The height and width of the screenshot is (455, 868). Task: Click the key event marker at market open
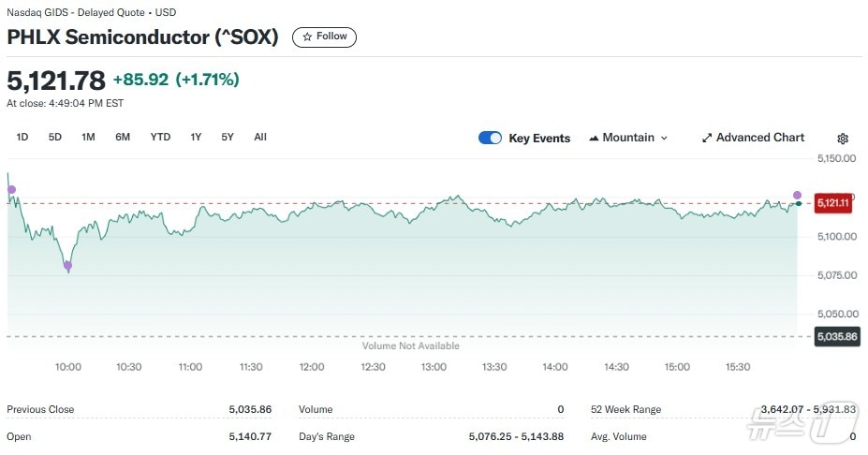(x=12, y=190)
